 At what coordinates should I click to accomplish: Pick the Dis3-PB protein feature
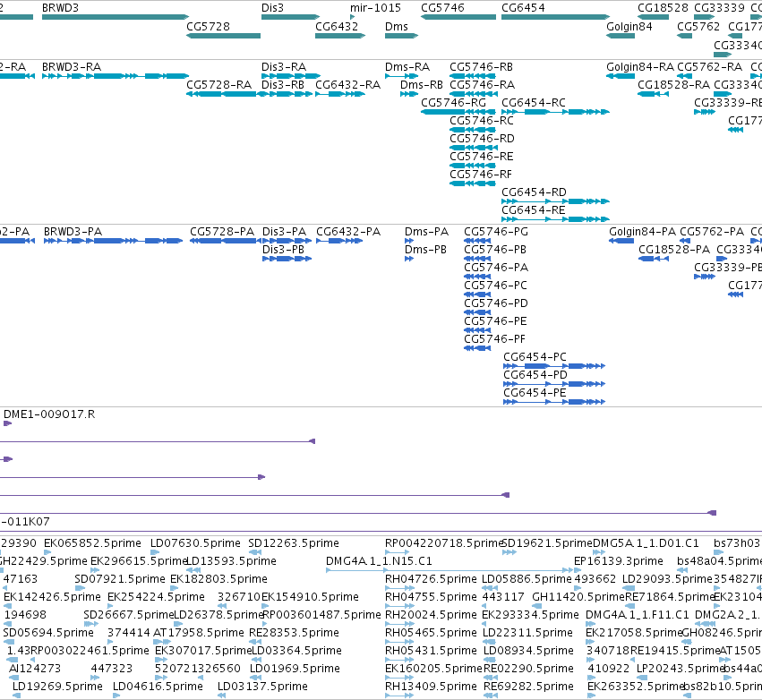click(x=287, y=259)
